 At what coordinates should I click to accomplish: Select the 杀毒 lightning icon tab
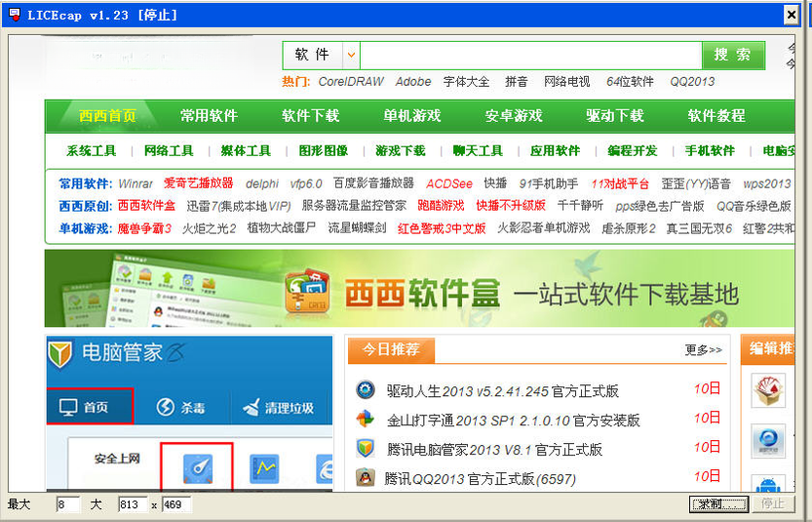181,408
